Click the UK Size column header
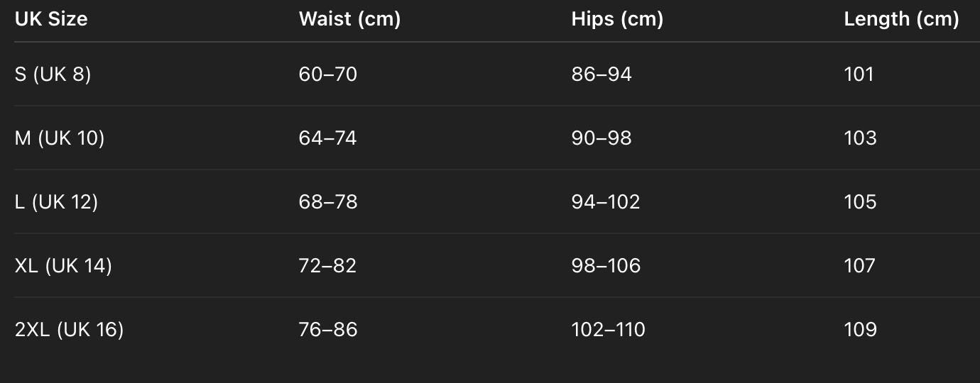 pyautogui.click(x=51, y=19)
